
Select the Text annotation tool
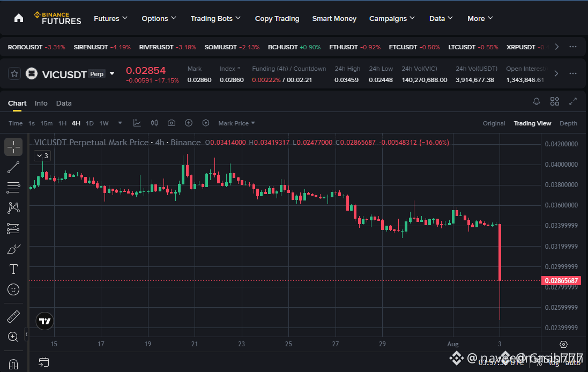(13, 269)
